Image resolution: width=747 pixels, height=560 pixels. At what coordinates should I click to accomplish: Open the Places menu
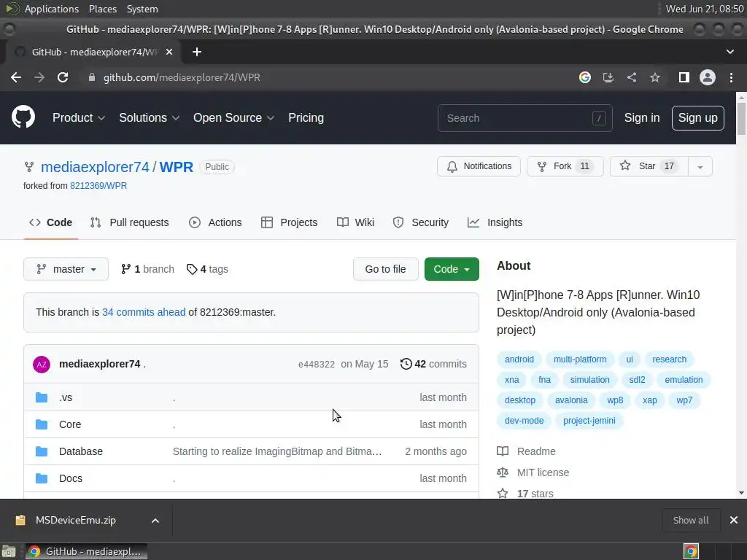point(102,9)
